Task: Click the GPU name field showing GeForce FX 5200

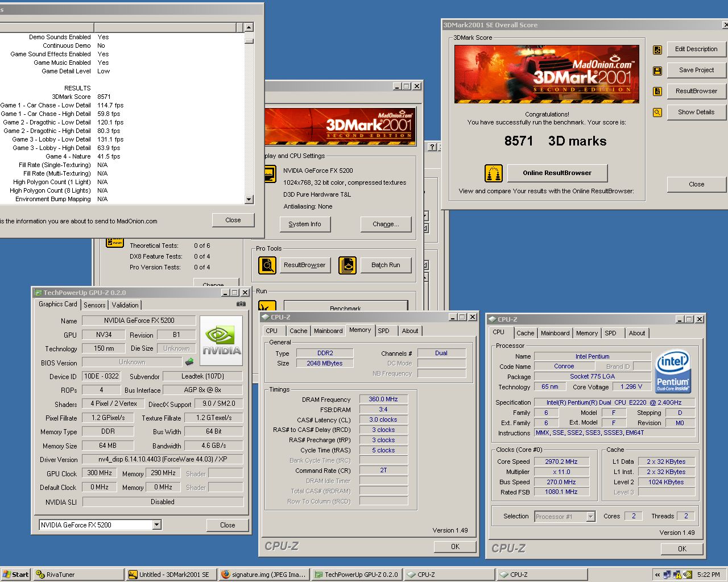Action: tap(139, 321)
